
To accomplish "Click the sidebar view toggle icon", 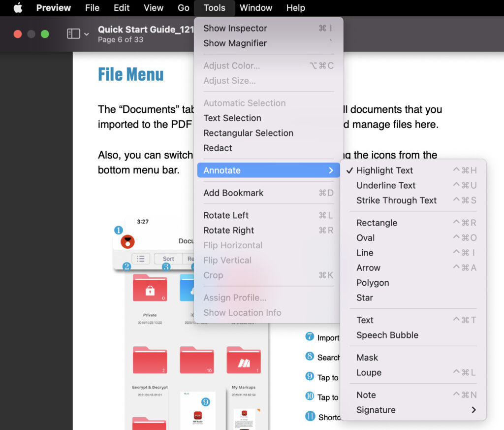I will [x=73, y=34].
